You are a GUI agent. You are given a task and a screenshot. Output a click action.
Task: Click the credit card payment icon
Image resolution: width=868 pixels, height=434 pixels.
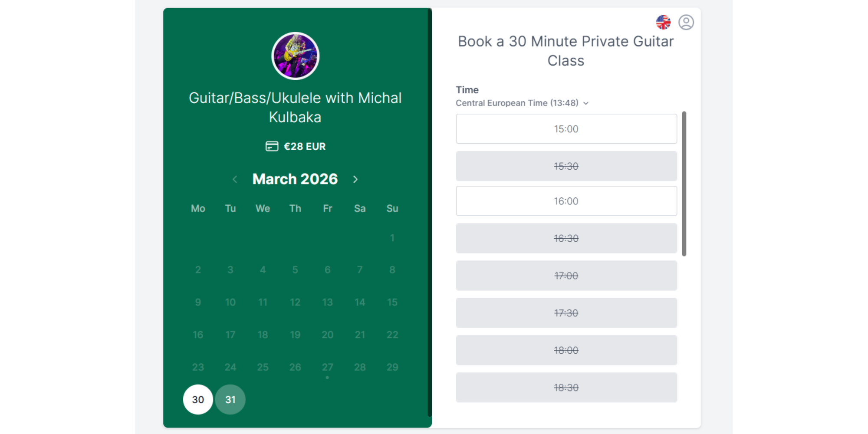(x=272, y=147)
